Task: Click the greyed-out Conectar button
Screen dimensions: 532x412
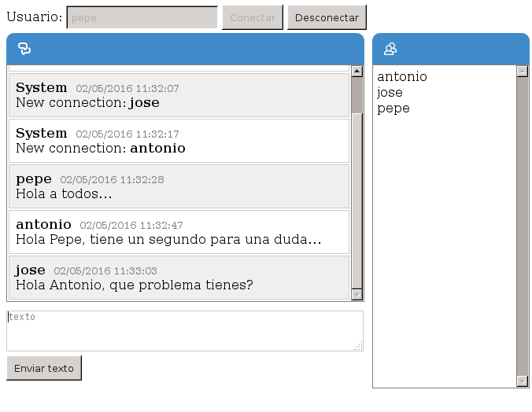Action: (252, 17)
